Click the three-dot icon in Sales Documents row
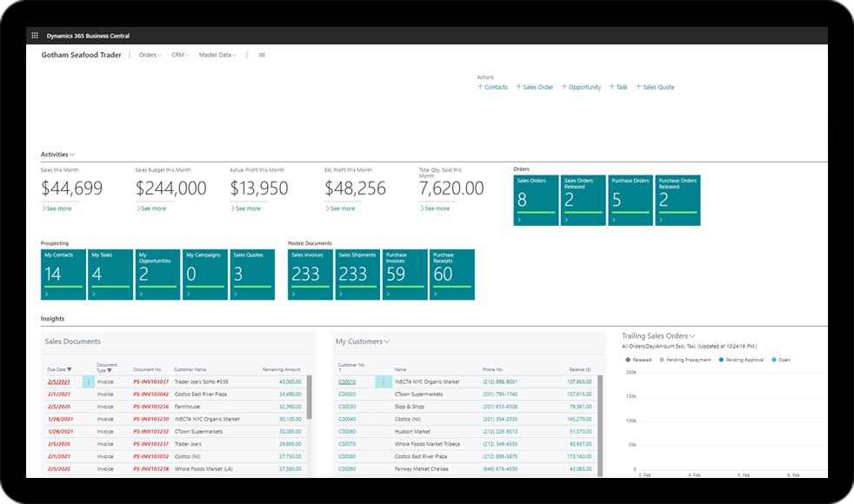The width and height of the screenshot is (854, 504). 89,381
